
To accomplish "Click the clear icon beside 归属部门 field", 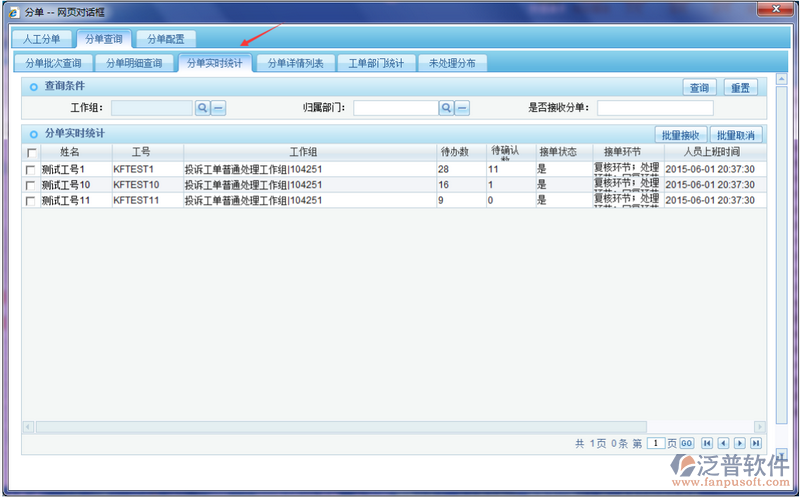I will point(462,108).
